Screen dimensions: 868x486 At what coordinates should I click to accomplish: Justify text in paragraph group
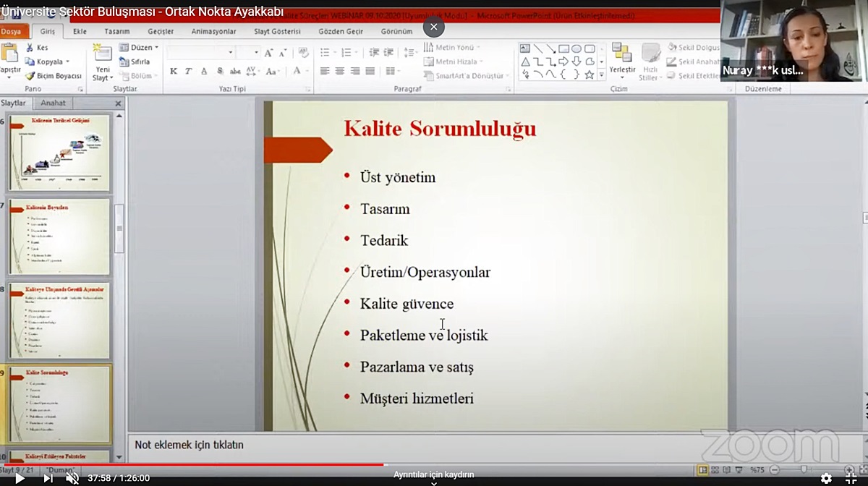[x=370, y=71]
